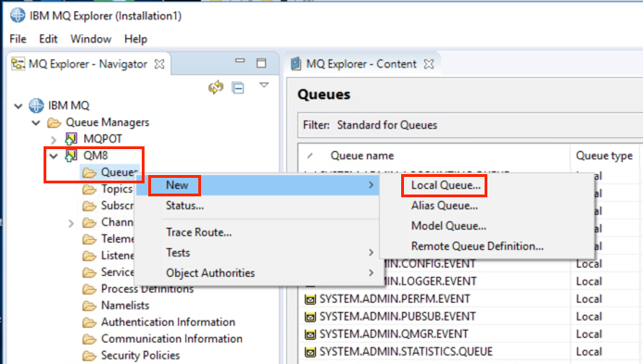This screenshot has height=364, width=643.
Task: Click the Namelists folder icon
Action: coord(89,306)
